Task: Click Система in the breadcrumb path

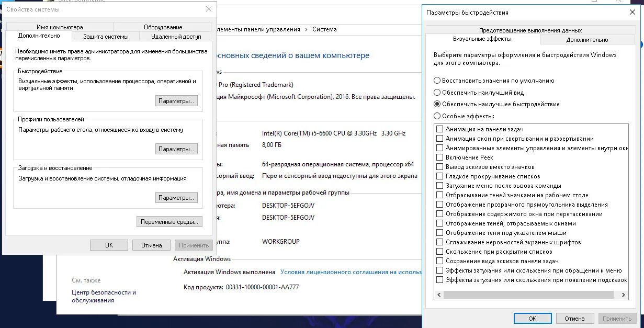Action: [x=324, y=30]
